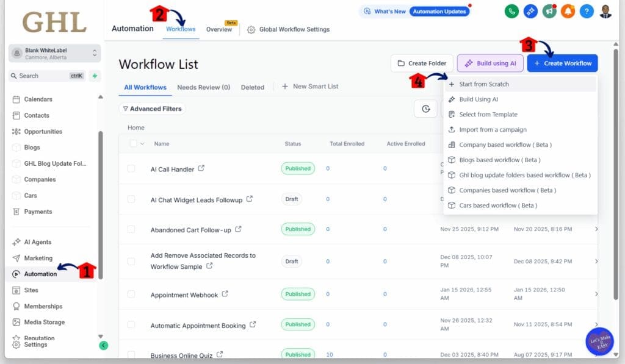Click the green phone icon in the header
The width and height of the screenshot is (625, 364).
tap(511, 11)
